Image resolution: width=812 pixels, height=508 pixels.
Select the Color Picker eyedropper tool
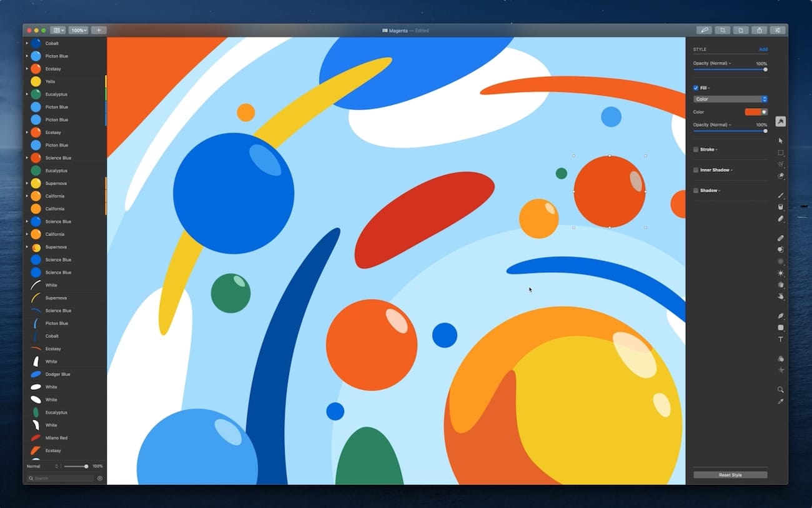[x=780, y=401]
